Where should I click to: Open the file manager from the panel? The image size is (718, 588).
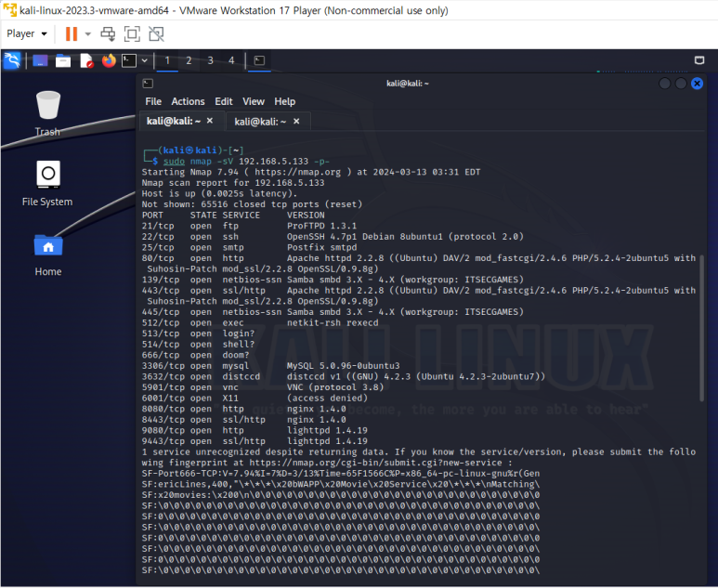(63, 60)
